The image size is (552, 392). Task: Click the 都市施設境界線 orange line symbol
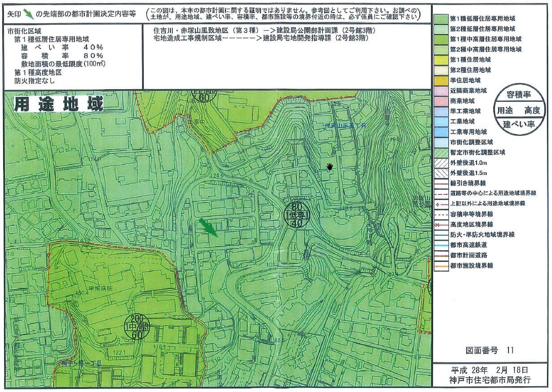[x=440, y=266]
